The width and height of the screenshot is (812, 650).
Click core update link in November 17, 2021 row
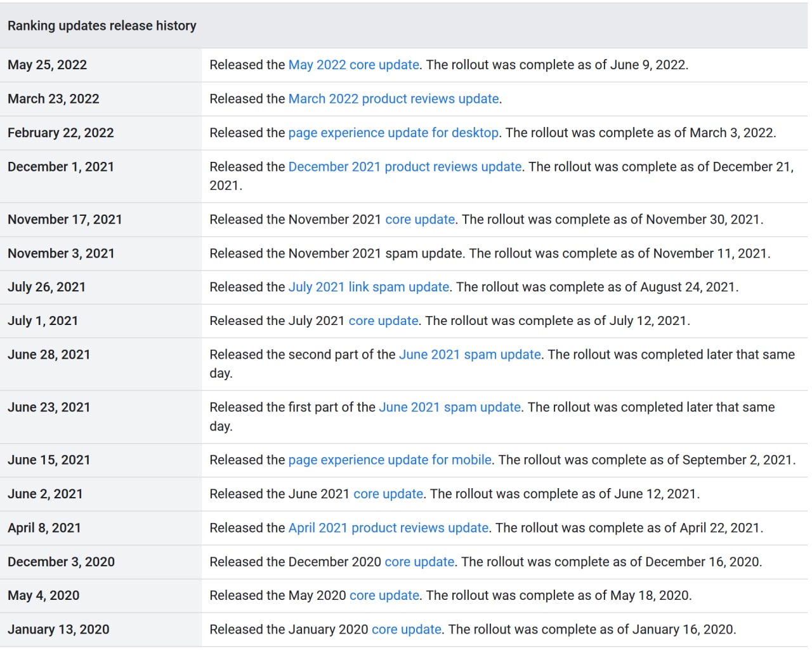click(420, 220)
